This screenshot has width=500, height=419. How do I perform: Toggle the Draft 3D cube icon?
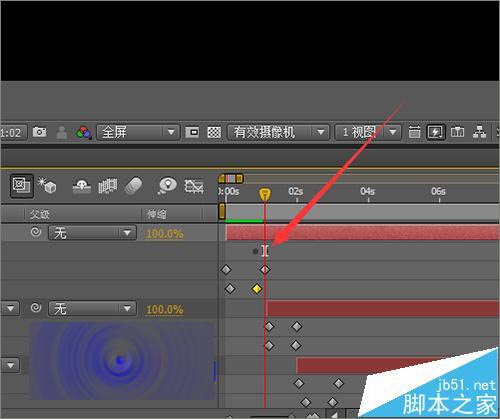(47, 185)
